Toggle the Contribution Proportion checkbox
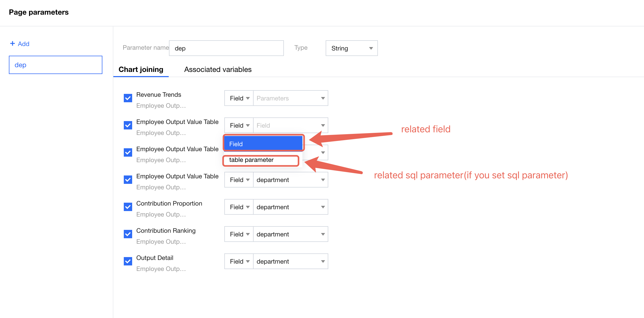The height and width of the screenshot is (318, 644). (x=128, y=207)
